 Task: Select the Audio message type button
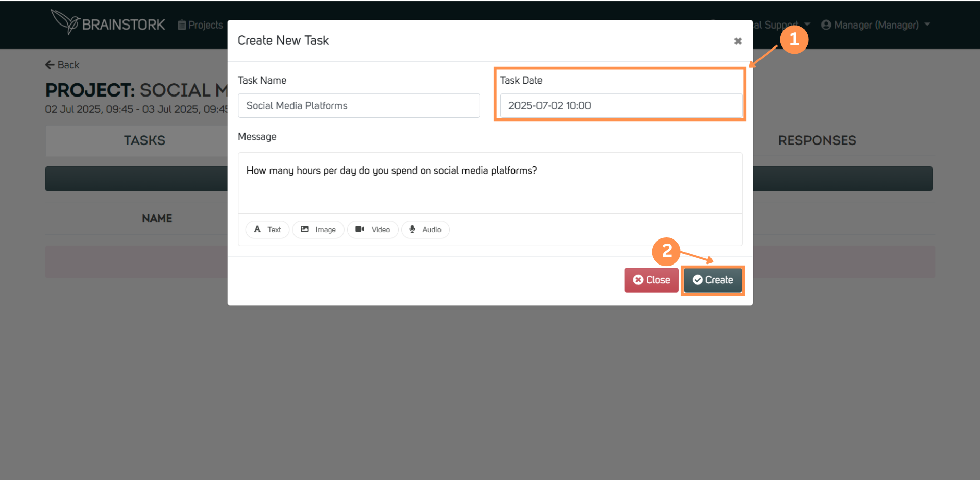tap(425, 230)
